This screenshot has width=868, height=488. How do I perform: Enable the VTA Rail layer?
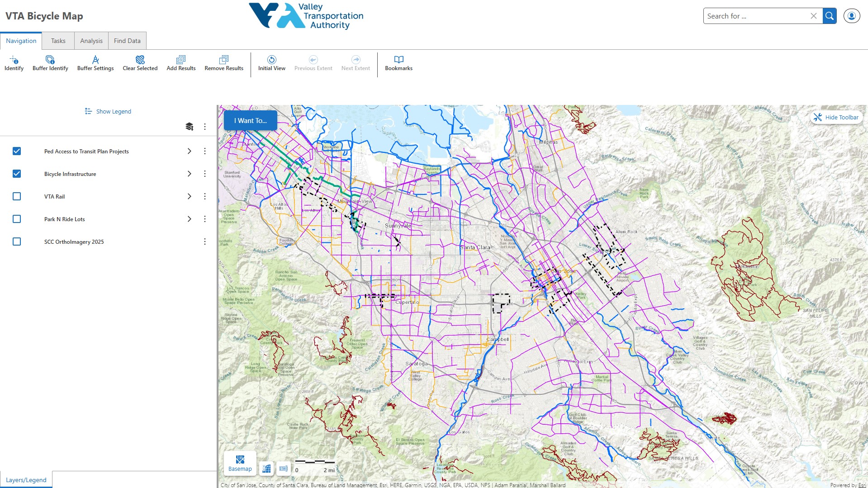tap(17, 196)
